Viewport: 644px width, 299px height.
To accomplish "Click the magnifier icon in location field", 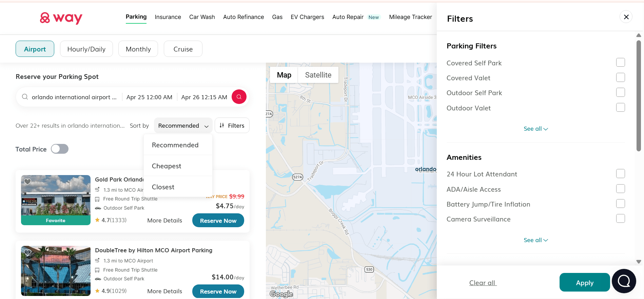I will [x=25, y=97].
